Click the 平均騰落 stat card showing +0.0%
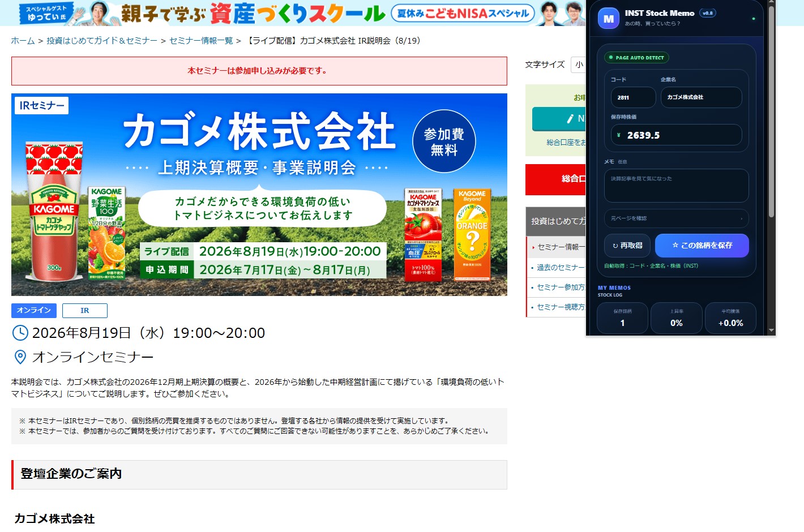Viewport: 804px width, 532px height. tap(730, 318)
